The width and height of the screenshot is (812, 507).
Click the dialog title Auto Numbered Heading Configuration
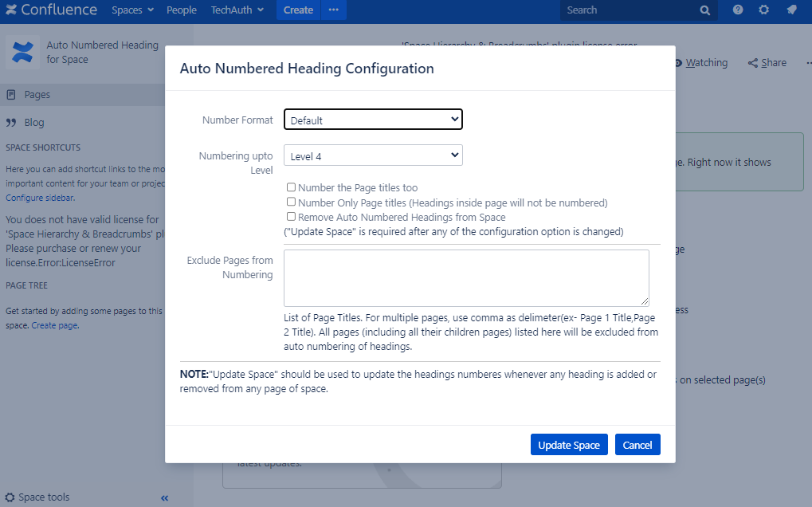pos(307,69)
